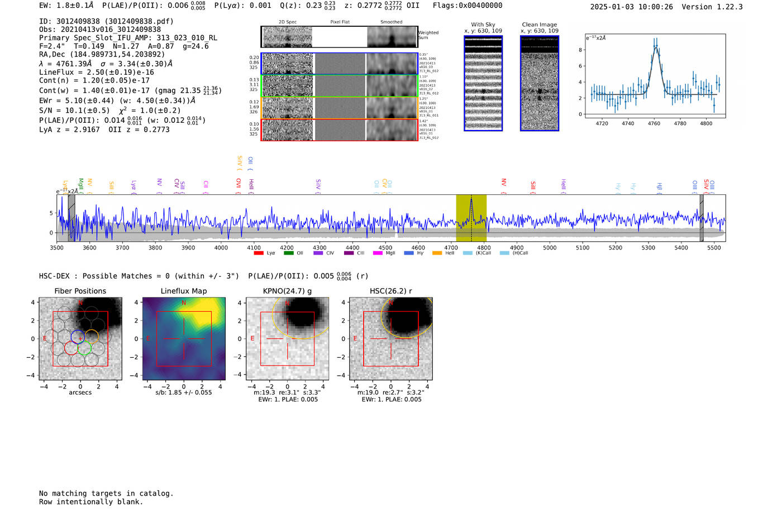The width and height of the screenshot is (782, 532).
Task: Click the orange HeII legend swatch
Action: click(x=437, y=253)
